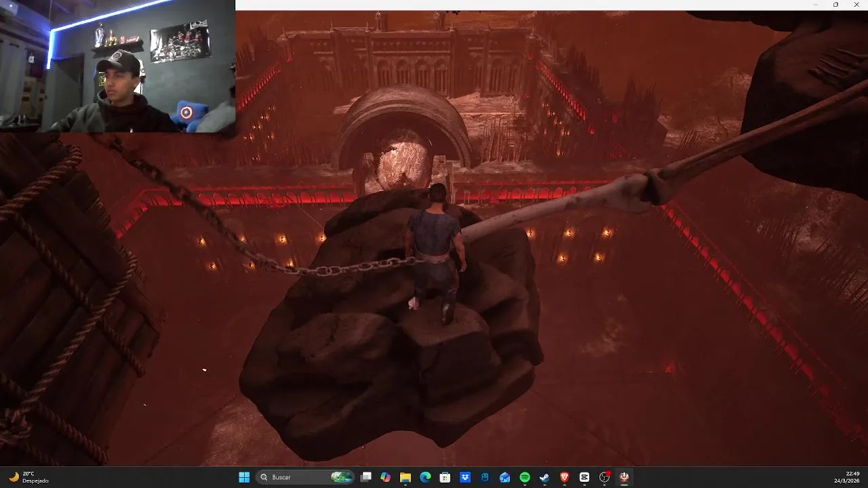This screenshot has height=488, width=868.
Task: Click the Buscar search box in taskbar
Action: pos(306,477)
